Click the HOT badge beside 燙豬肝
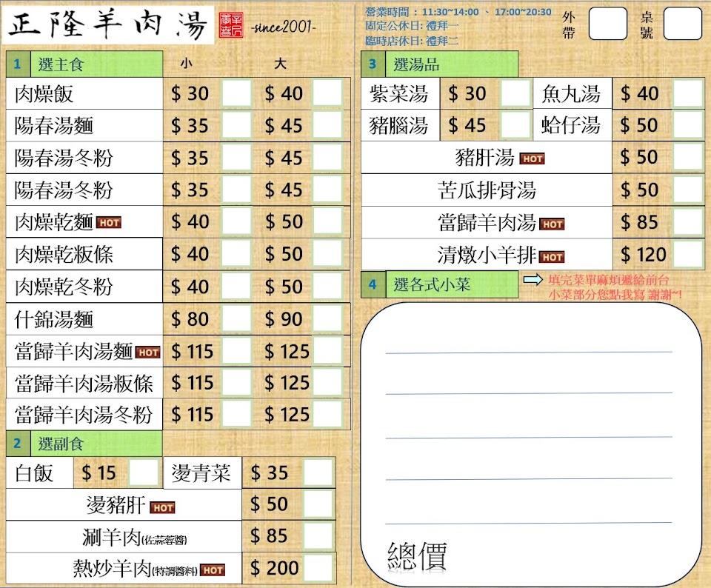Image resolution: width=711 pixels, height=588 pixels. pyautogui.click(x=162, y=508)
